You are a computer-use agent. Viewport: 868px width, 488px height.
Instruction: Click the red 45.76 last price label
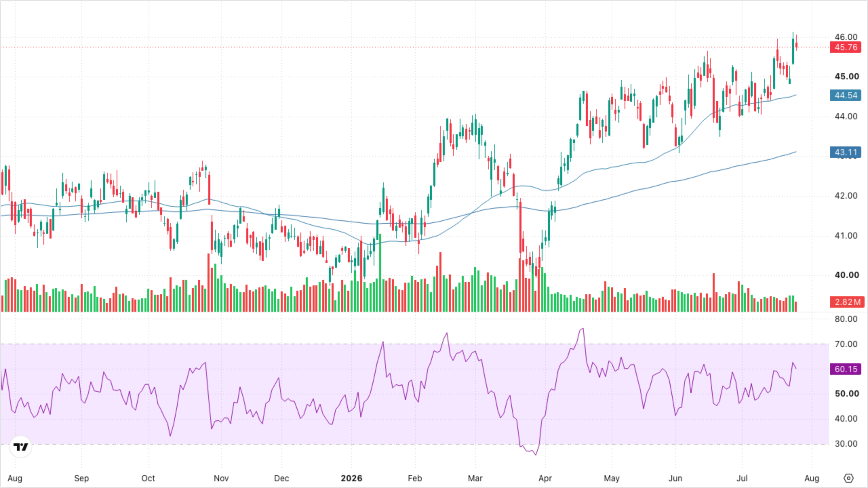click(846, 47)
